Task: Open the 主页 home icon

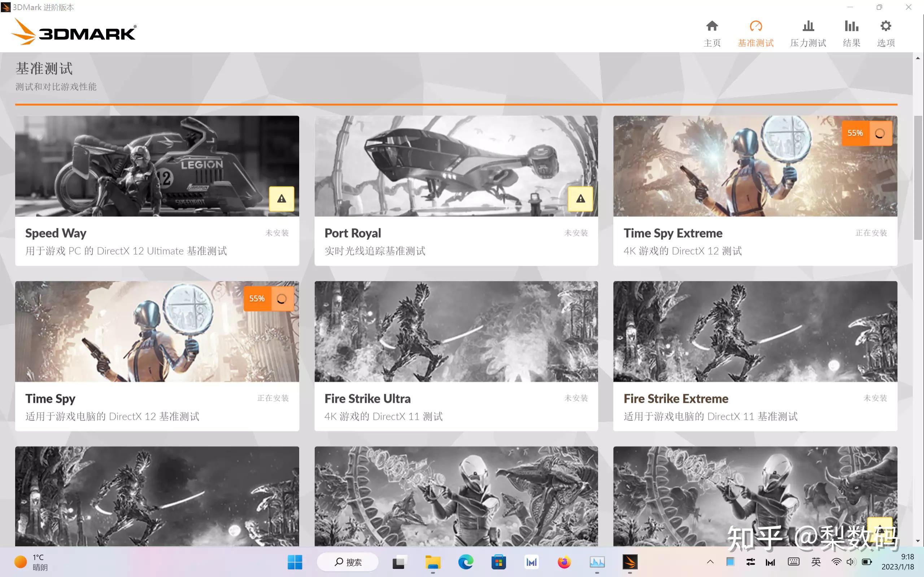Action: [712, 27]
